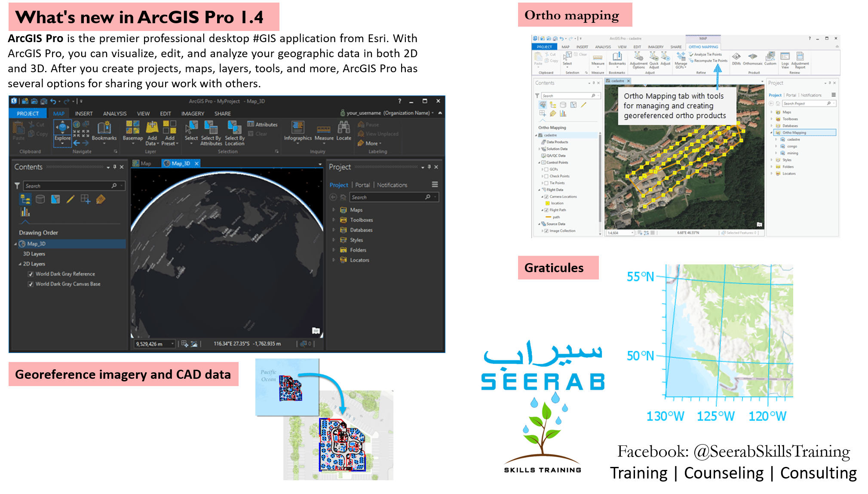Click the yellow location symbol swatch
The width and height of the screenshot is (868, 494).
[547, 203]
